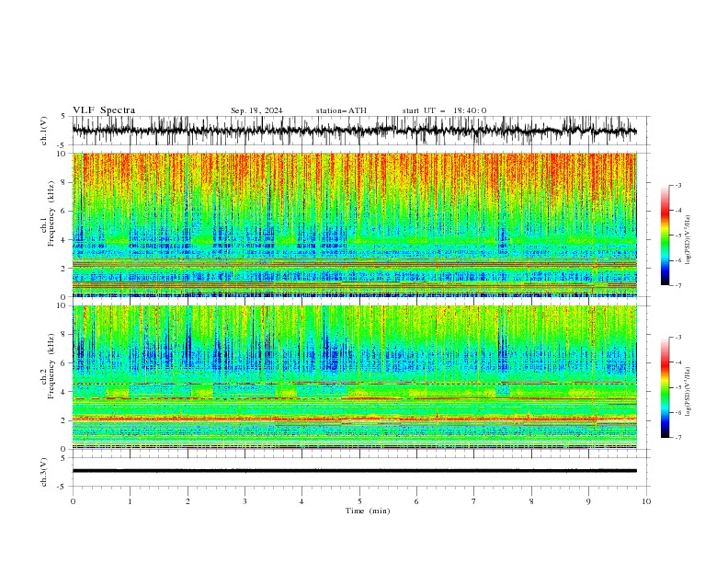Click the "VLF Spectra" plot title
The width and height of the screenshot is (728, 563).
point(104,110)
